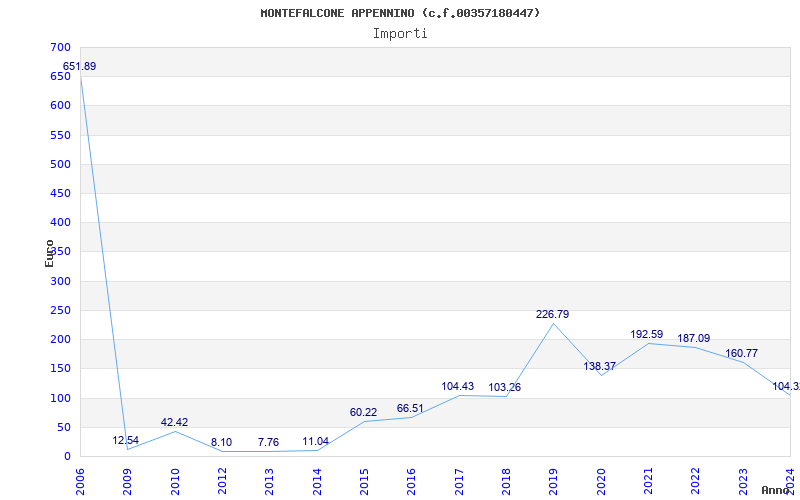
Task: Click the chart title MONTEFALCONE APPENNINO
Action: (400, 13)
